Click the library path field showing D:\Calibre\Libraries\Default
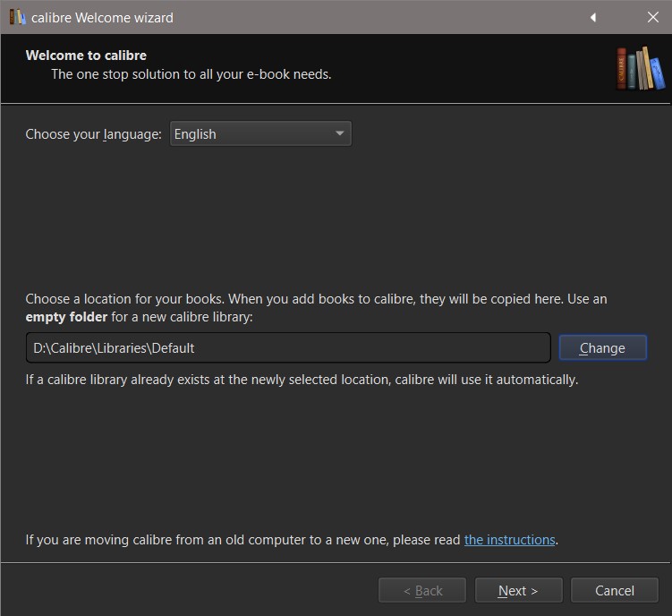The height and width of the screenshot is (616, 672). click(288, 348)
